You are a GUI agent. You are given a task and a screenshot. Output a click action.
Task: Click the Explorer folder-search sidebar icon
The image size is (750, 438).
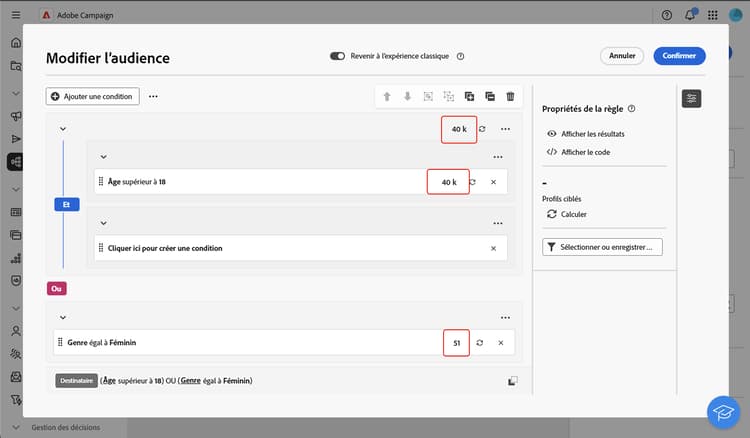tap(16, 66)
